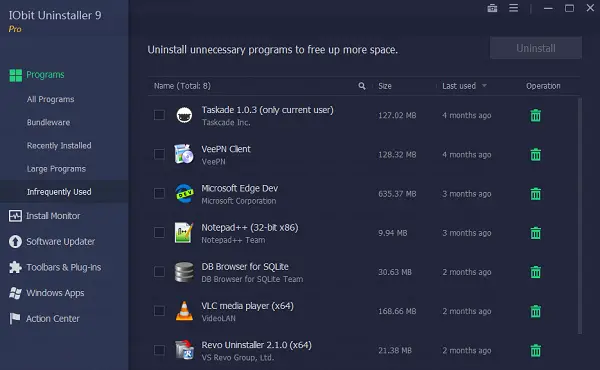
Task: Toggle the Last used sort arrow
Action: pos(484,86)
